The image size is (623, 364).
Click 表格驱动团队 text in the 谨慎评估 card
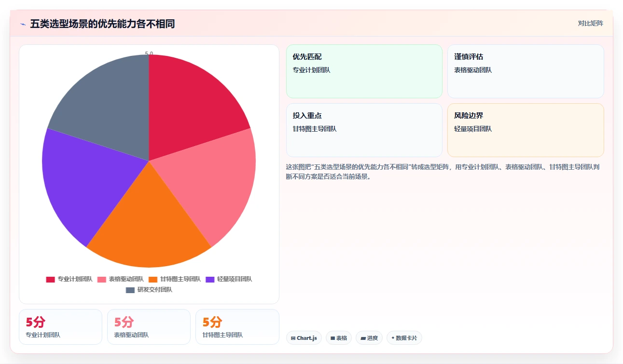pyautogui.click(x=473, y=70)
